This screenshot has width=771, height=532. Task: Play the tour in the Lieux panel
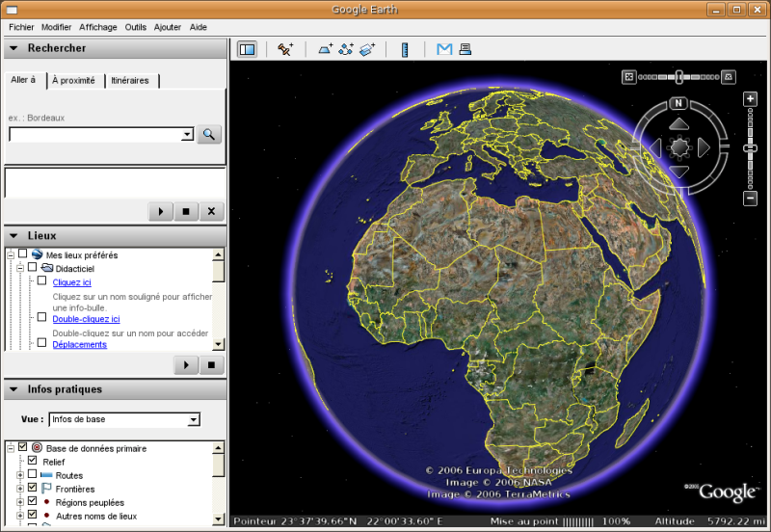coord(186,365)
